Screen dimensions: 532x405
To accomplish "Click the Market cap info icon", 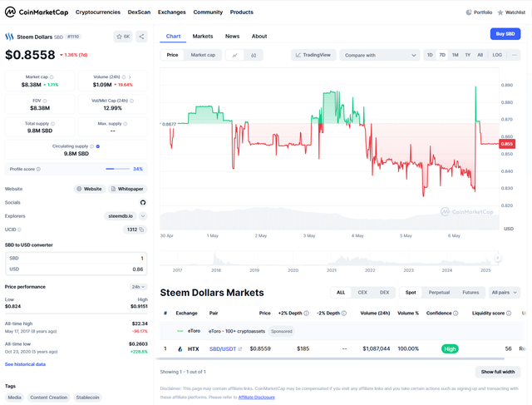I will [52, 77].
